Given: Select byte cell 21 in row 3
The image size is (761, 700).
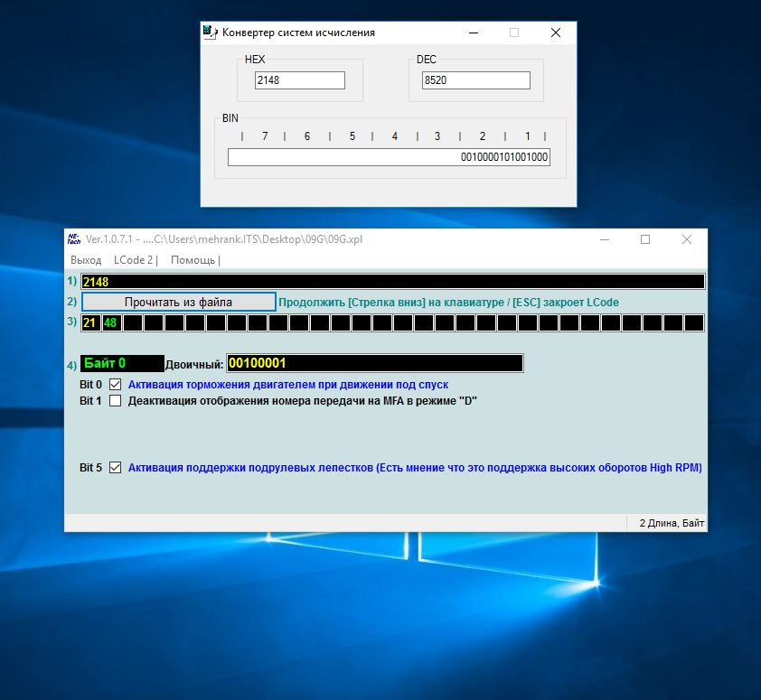Looking at the screenshot, I should click(90, 322).
